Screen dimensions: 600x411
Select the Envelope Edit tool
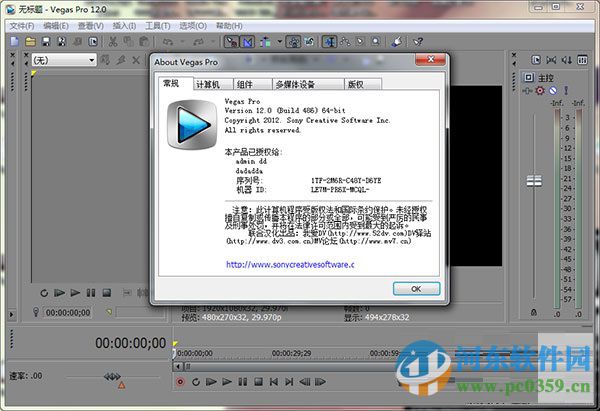coord(345,41)
